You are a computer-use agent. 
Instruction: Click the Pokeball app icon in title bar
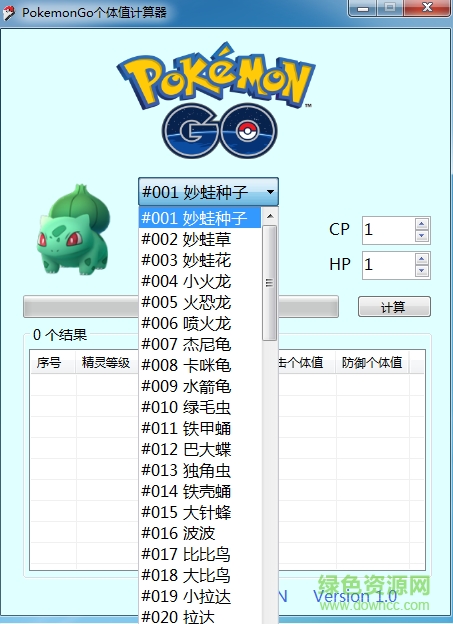8,13
